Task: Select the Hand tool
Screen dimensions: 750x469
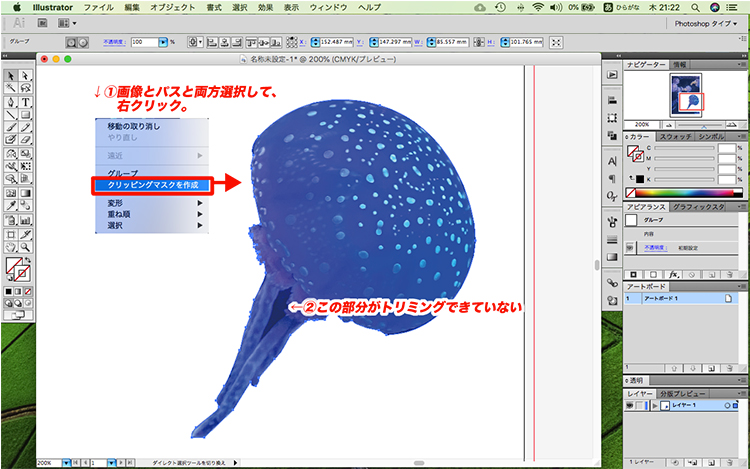Action: [10, 245]
